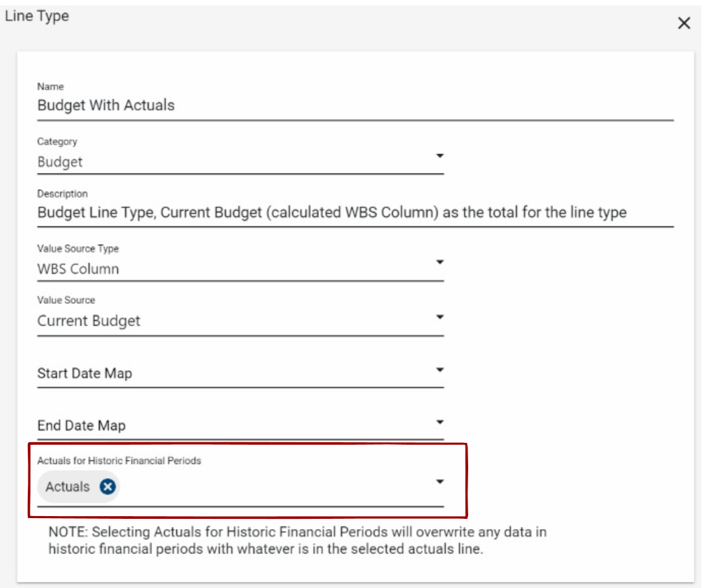Close the Line Type dialog
The image size is (705, 588).
[684, 24]
